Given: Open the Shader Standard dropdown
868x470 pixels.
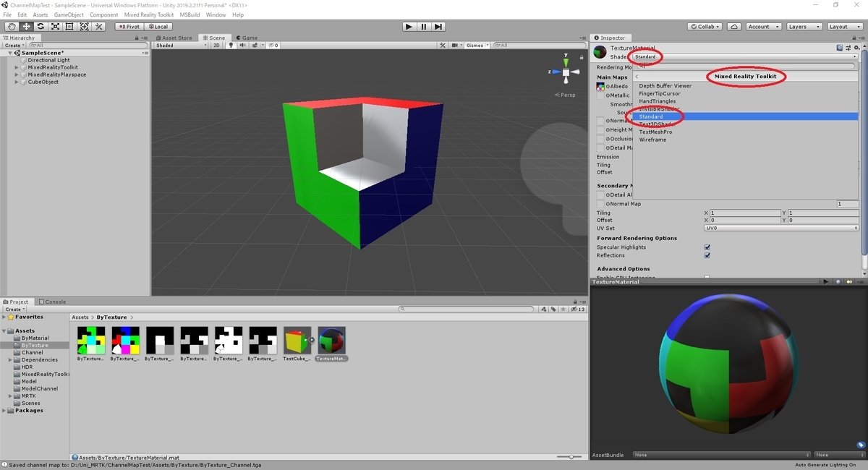Looking at the screenshot, I should (x=744, y=56).
